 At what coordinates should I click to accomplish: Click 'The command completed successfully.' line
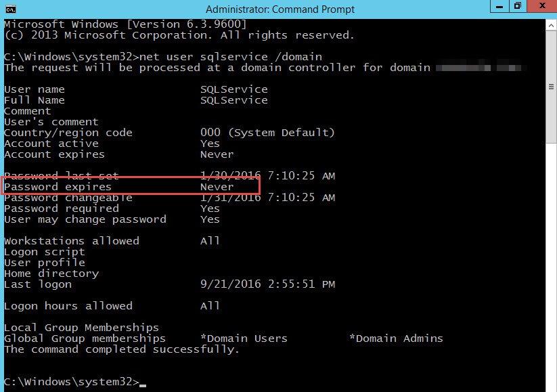pos(122,349)
